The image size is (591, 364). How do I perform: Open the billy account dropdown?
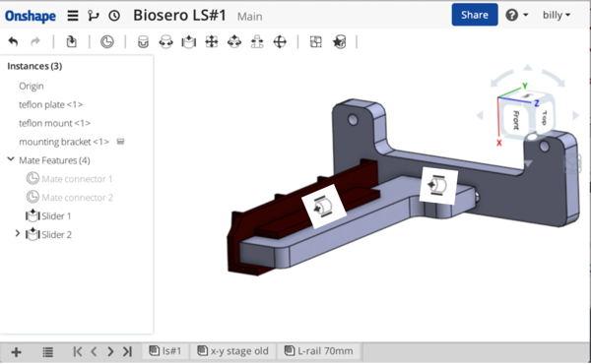557,15
